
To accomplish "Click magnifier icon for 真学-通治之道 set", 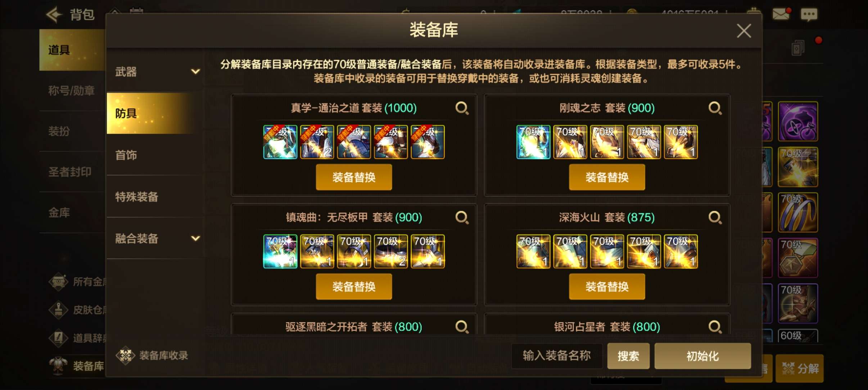I will [462, 108].
